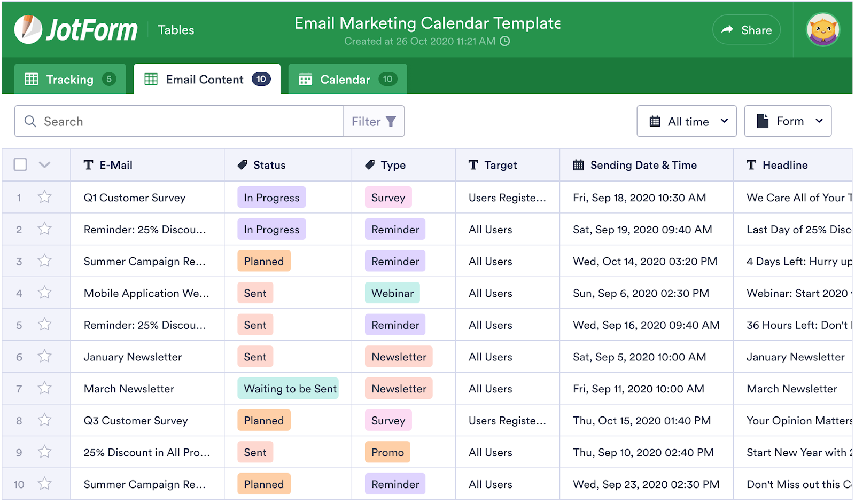Click the funnel icon next to Filter
Screen dimensions: 855x504
point(392,121)
